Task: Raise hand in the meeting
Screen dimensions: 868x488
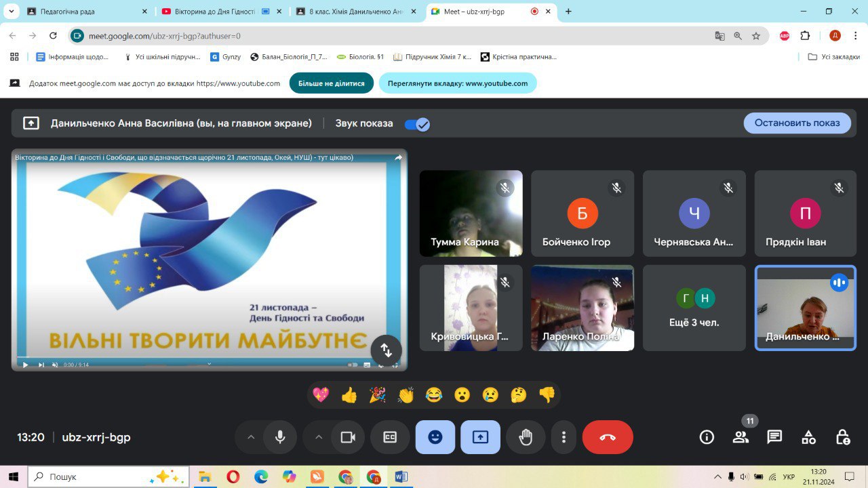Action: (526, 437)
